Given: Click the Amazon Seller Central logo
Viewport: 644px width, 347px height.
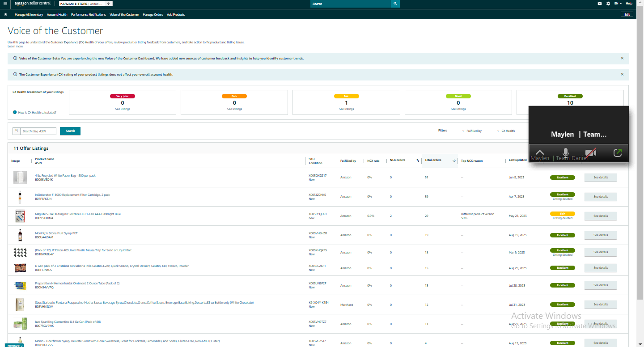Looking at the screenshot, I should point(32,4).
